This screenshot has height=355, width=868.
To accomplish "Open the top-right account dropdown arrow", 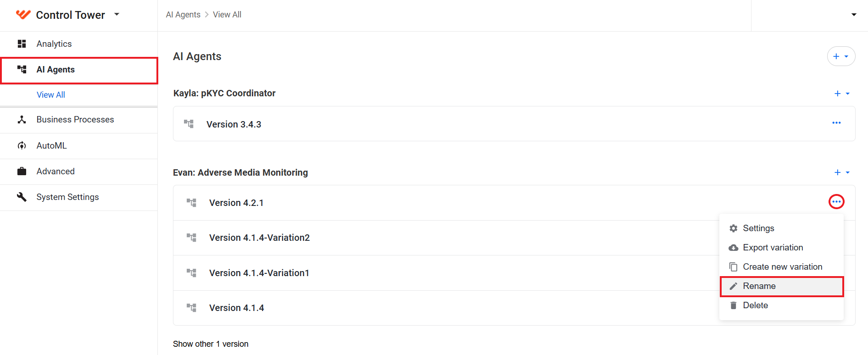I will tap(854, 15).
